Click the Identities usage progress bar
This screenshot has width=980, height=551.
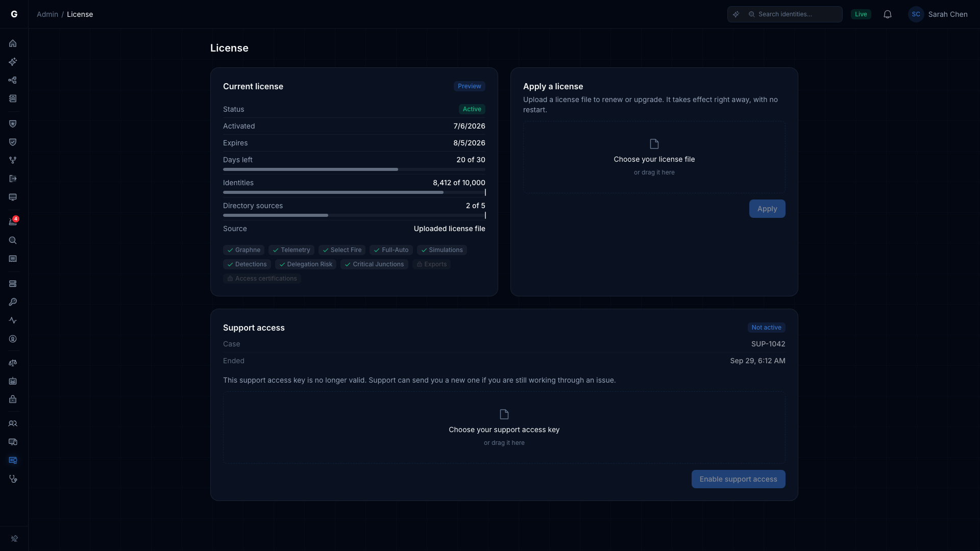point(354,192)
